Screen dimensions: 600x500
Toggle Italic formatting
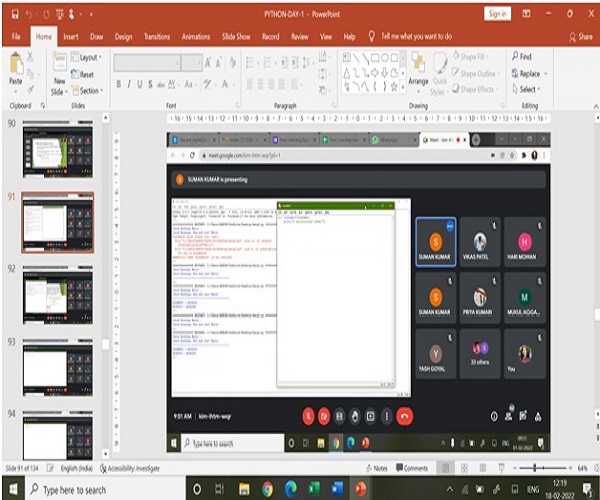tap(129, 84)
